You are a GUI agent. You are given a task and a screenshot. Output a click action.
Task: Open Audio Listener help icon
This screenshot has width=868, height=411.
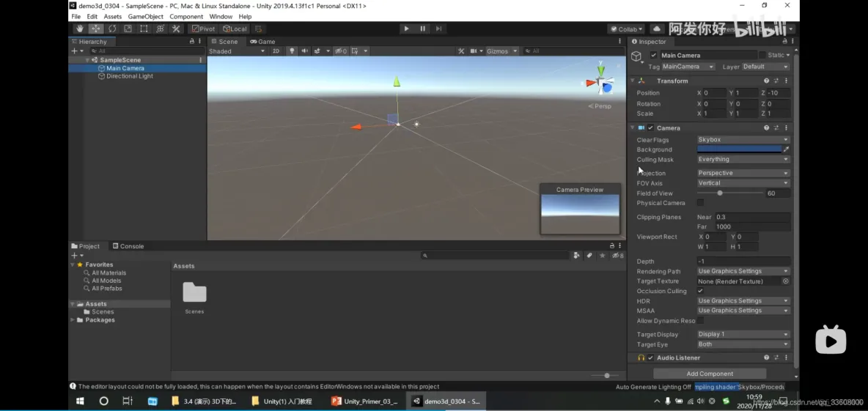[767, 358]
